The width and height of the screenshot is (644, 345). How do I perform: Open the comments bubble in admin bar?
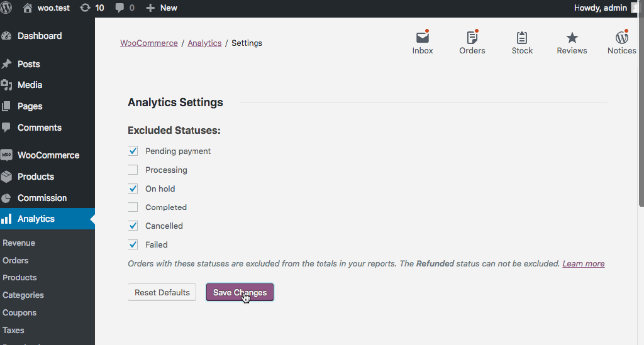pos(125,8)
